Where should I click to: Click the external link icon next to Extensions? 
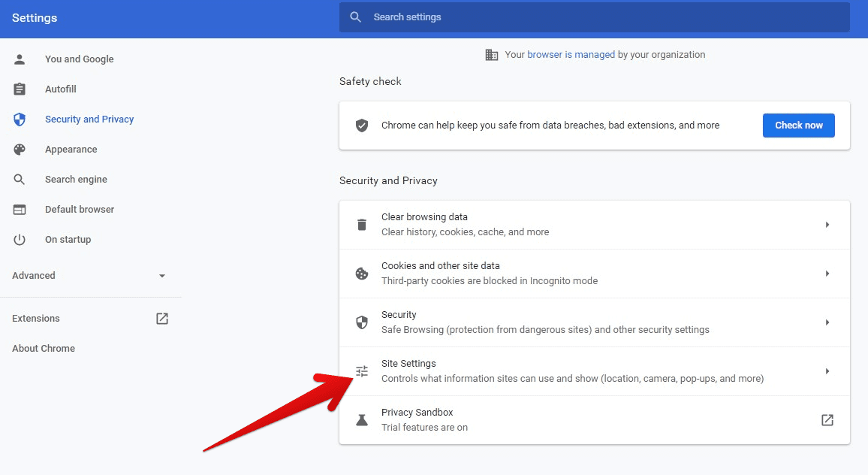pos(161,318)
